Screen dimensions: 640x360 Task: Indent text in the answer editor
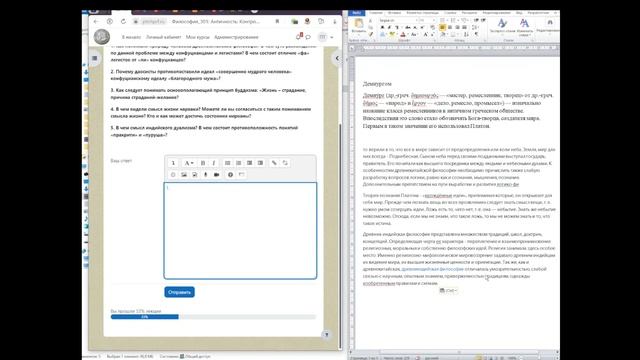(x=260, y=163)
